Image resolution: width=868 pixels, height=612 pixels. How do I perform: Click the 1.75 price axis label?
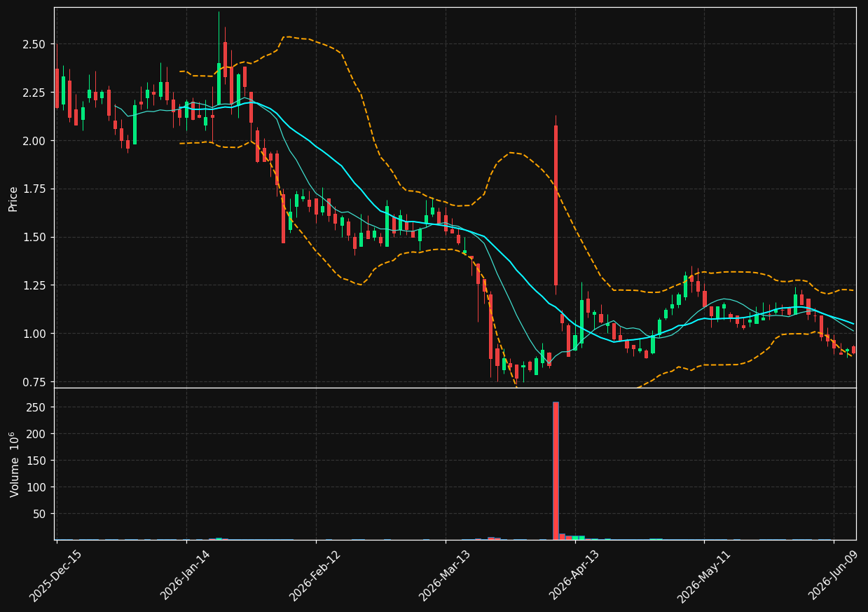(34, 189)
